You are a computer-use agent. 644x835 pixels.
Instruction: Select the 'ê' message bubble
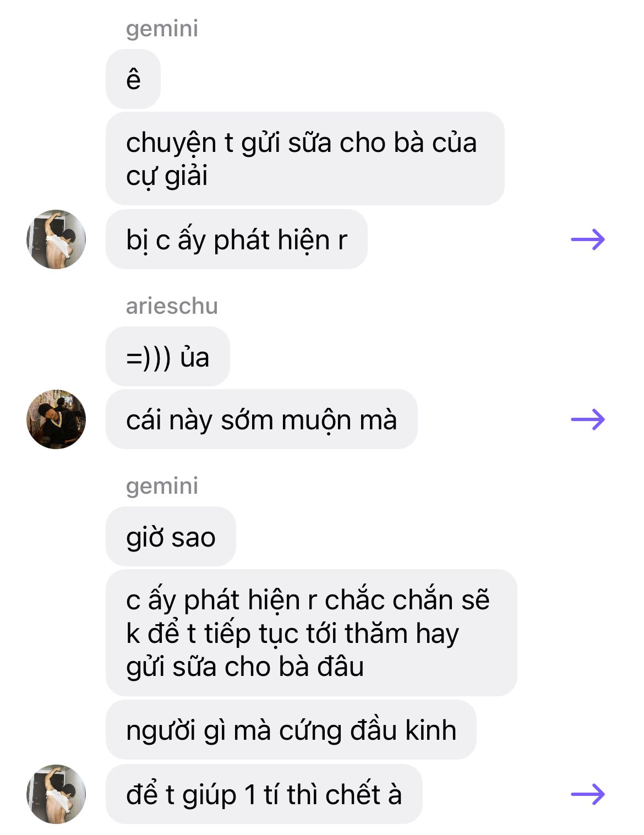click(133, 79)
